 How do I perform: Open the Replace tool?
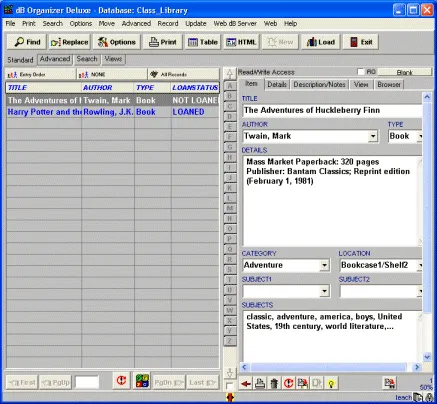point(70,42)
